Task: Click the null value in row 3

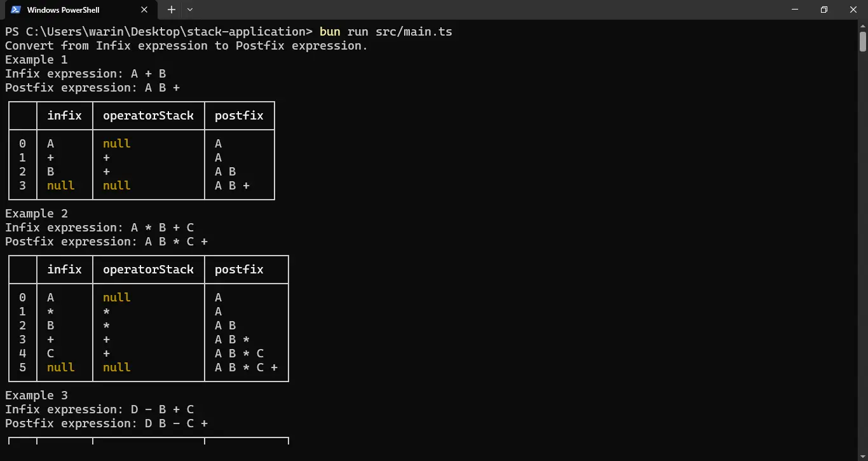Action: (60, 185)
